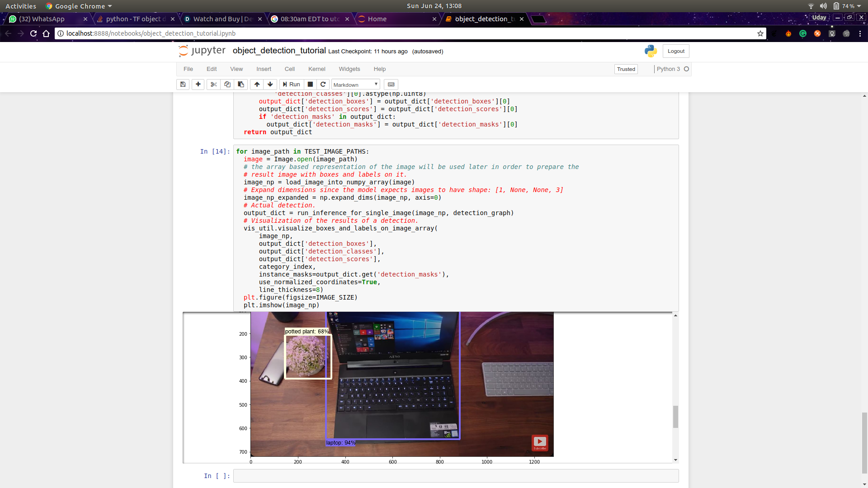Screen dimensions: 868x488
Task: Click the Run button
Action: click(292, 84)
